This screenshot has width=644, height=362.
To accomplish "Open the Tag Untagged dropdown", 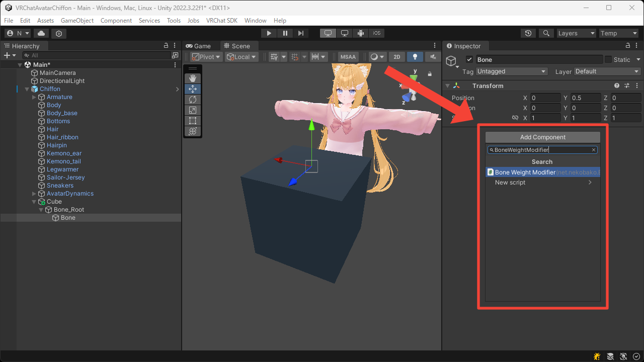I will click(511, 71).
